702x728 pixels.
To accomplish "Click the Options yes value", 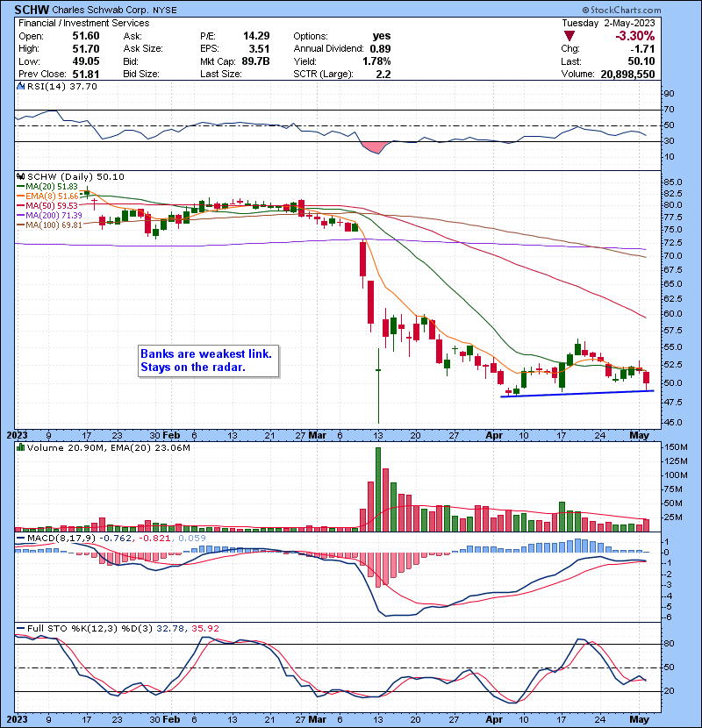I will (x=382, y=36).
